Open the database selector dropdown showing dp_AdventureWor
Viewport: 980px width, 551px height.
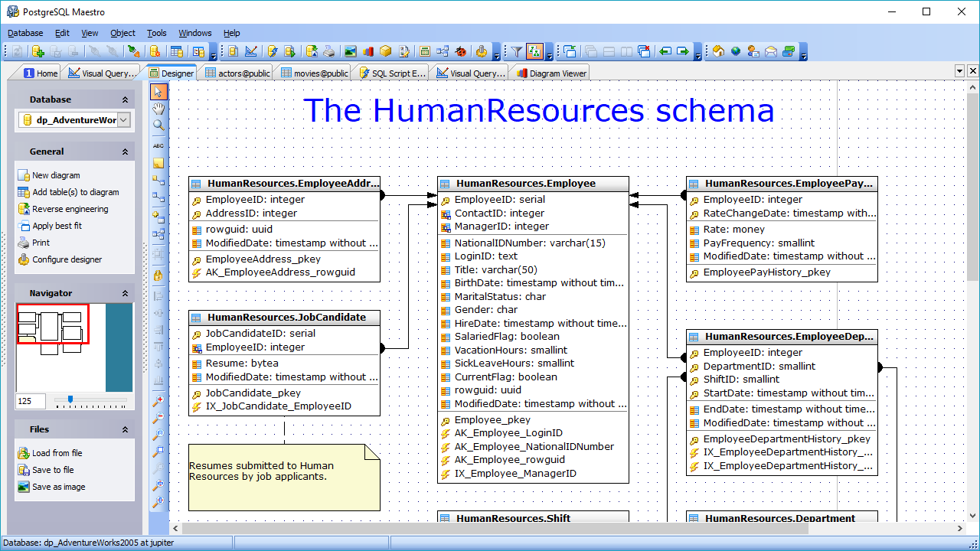tap(125, 119)
